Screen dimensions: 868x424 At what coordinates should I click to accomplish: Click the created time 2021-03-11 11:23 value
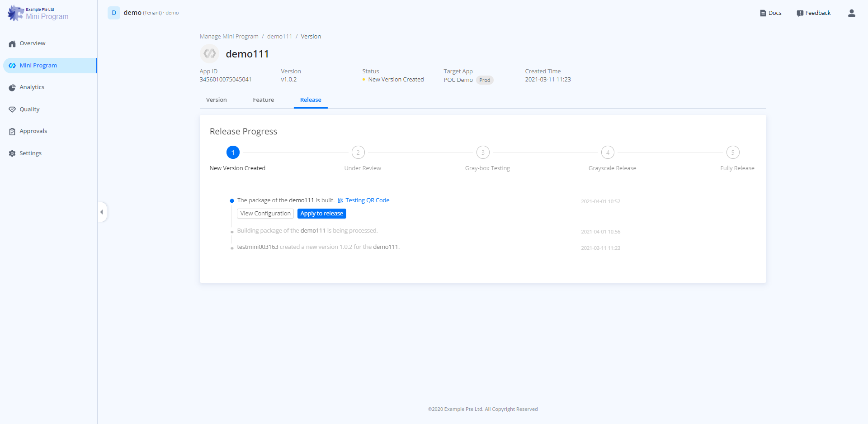(548, 80)
